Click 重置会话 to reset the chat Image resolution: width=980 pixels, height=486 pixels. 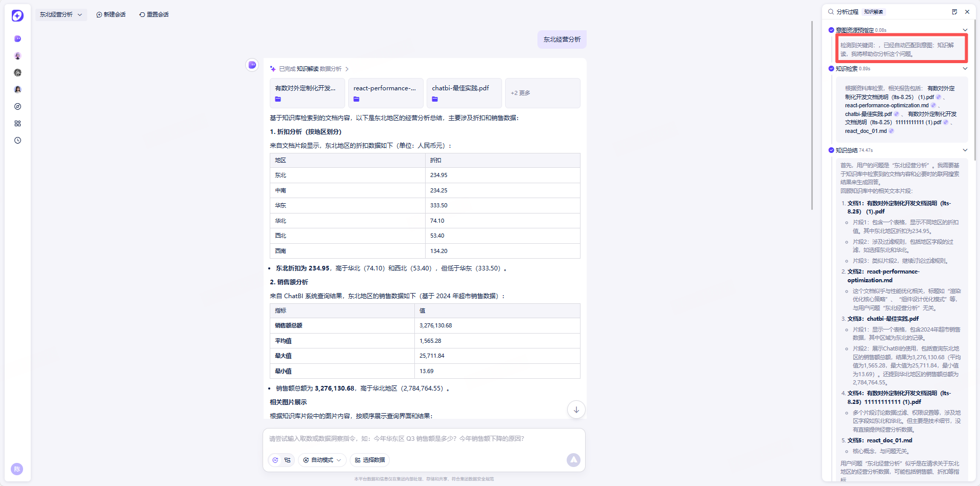coord(154,15)
